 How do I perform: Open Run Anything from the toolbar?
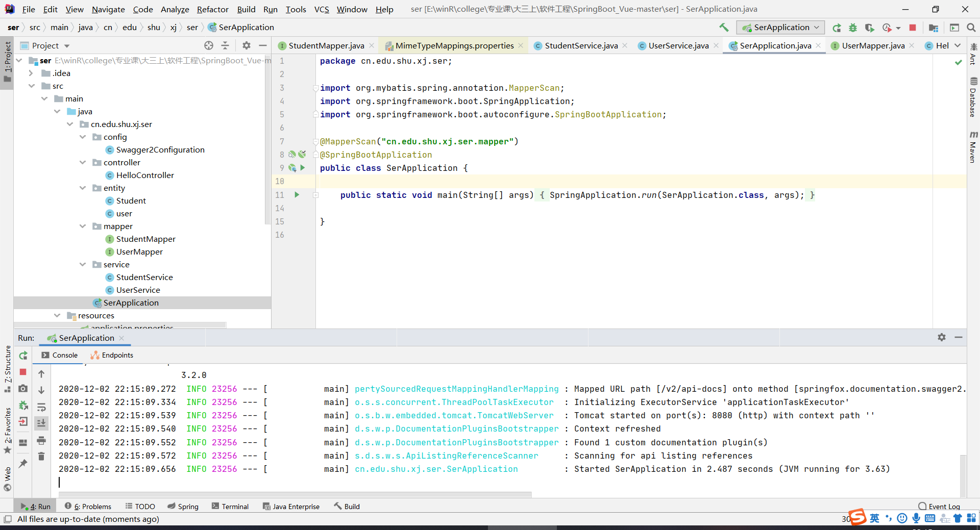point(954,28)
